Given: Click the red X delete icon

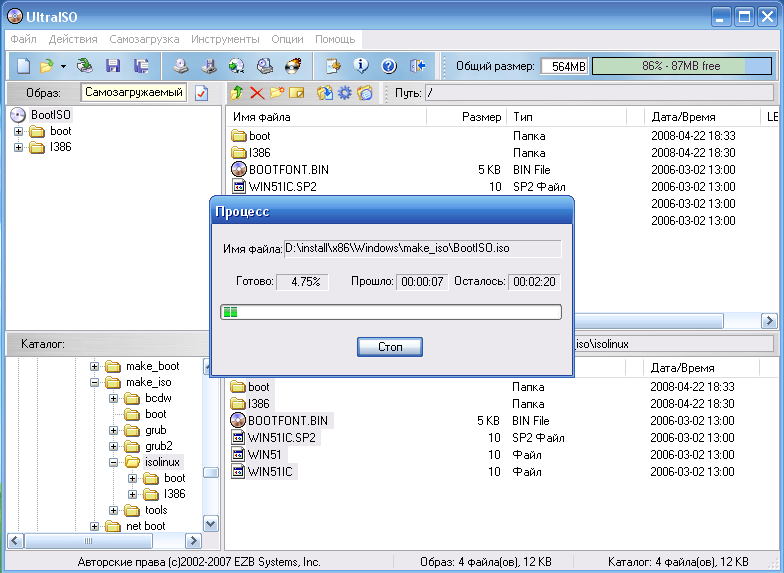Looking at the screenshot, I should (x=256, y=93).
